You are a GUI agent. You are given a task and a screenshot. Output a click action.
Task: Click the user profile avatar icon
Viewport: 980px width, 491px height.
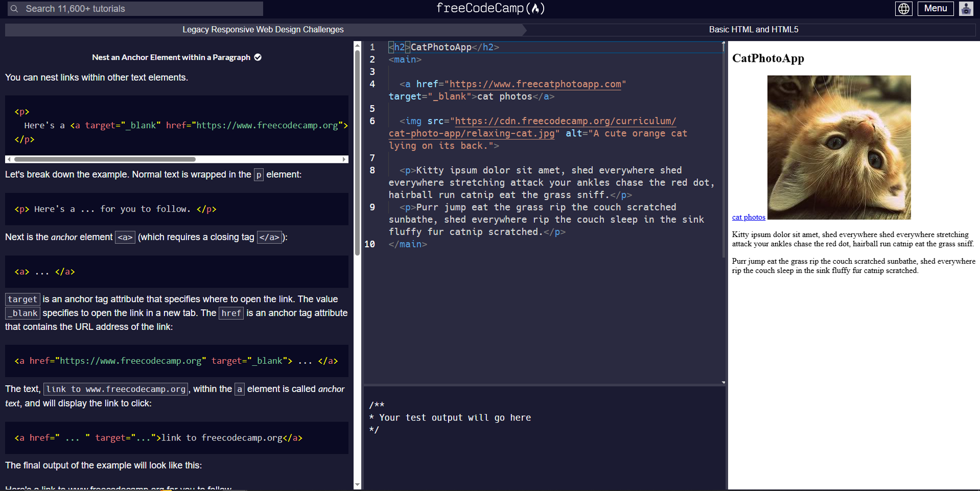tap(966, 9)
